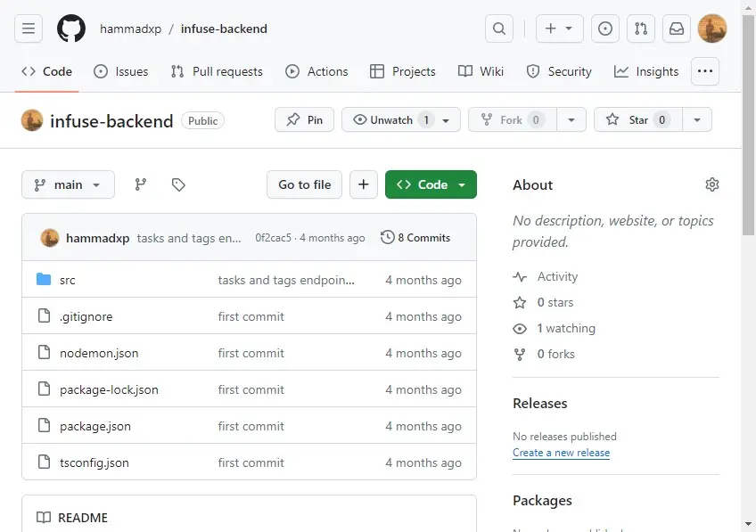756x532 pixels.
Task: Open the src folder
Action: coord(68,280)
